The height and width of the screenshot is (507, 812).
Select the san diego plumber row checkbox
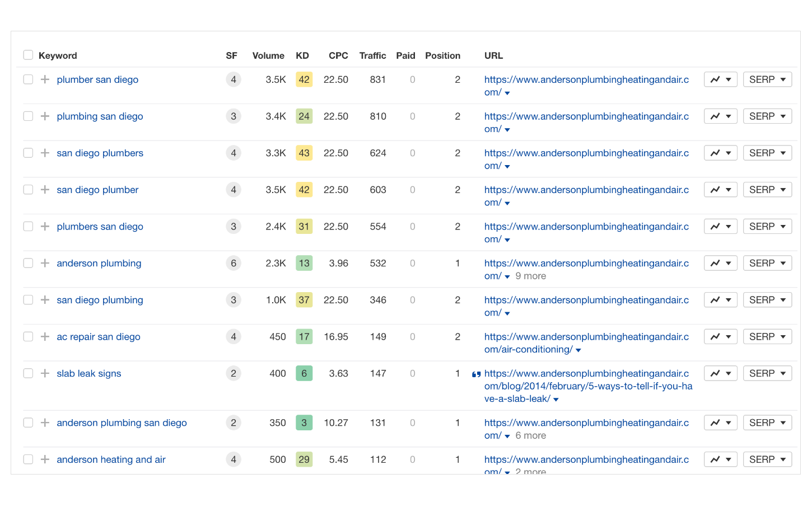click(28, 190)
